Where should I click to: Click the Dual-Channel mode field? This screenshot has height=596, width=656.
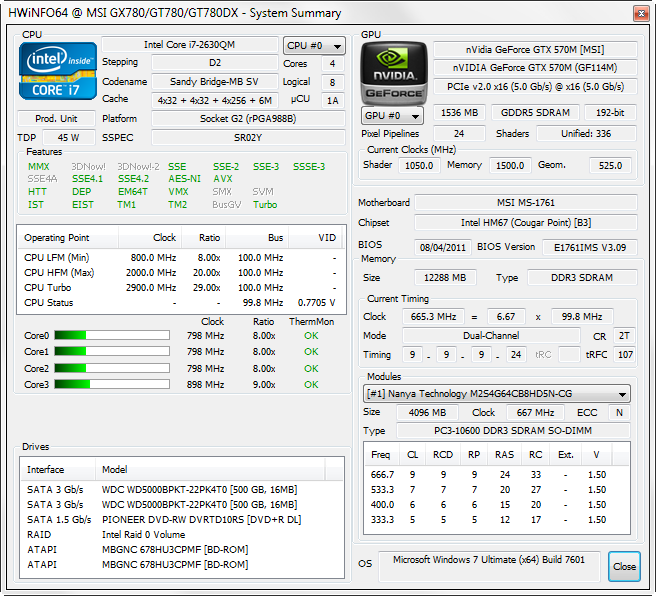tap(491, 335)
